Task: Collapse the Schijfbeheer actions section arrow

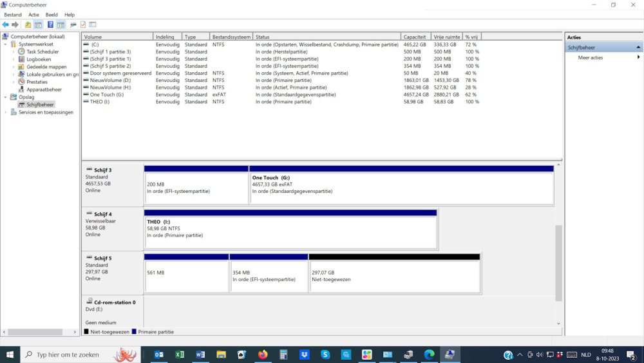Action: coord(638,47)
